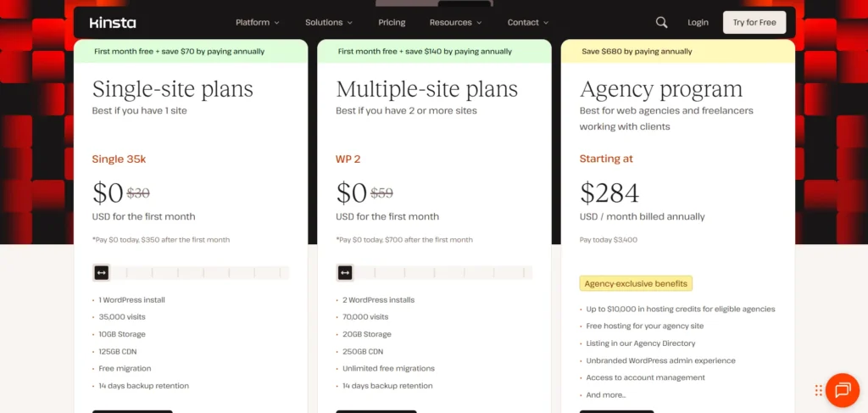The height and width of the screenshot is (413, 868).
Task: Open the search magnifier icon
Action: coord(661,22)
